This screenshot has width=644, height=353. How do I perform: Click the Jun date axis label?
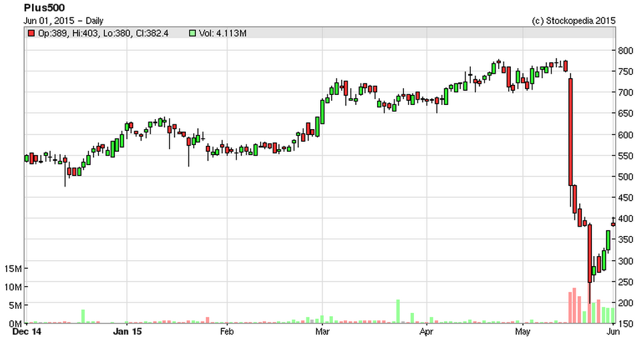[x=613, y=332]
